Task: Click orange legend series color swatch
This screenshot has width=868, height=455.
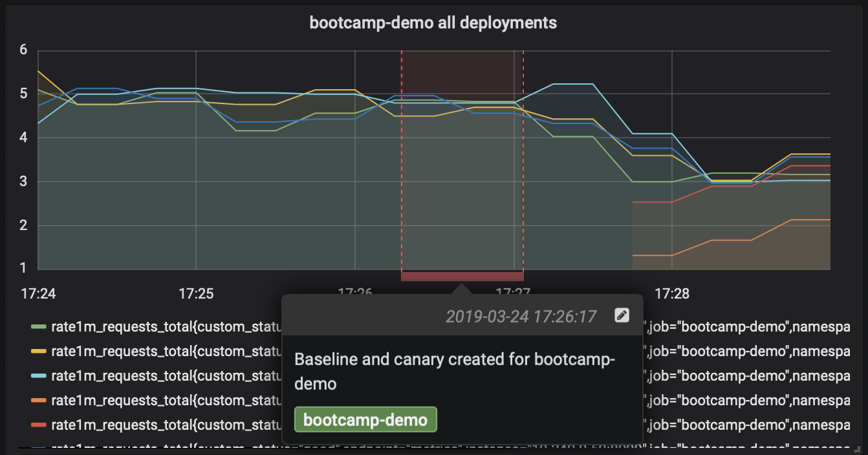Action: coord(39,401)
